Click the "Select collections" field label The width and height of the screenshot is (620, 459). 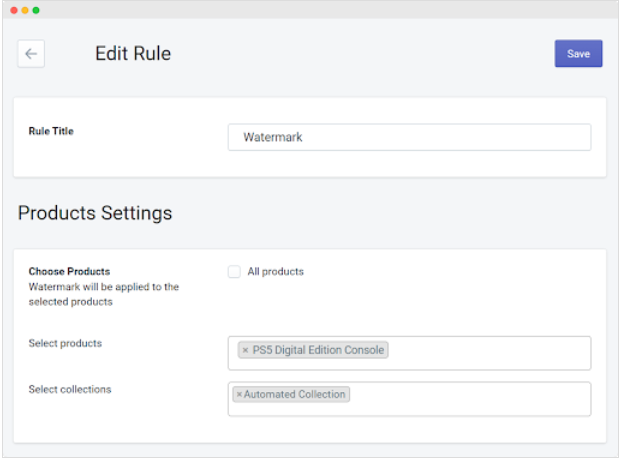(69, 389)
